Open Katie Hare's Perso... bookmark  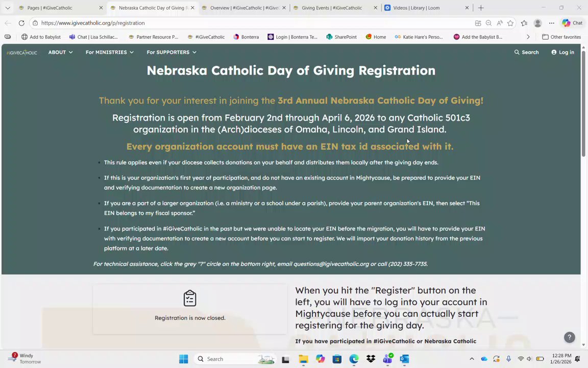(x=419, y=37)
